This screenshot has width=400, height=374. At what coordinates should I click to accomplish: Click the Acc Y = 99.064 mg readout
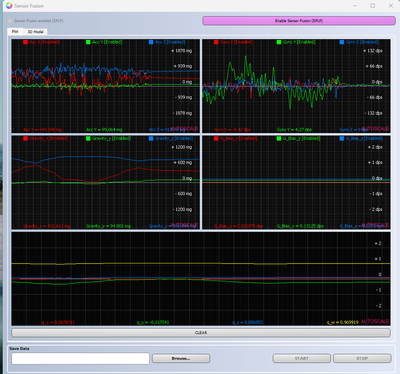[x=104, y=130]
